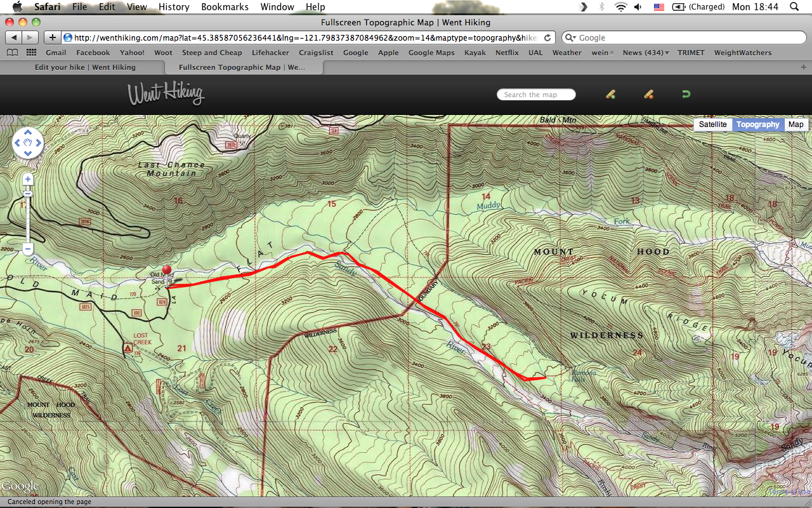Screen dimensions: 812x508
Task: Click the green undo arrow icon
Action: point(686,95)
